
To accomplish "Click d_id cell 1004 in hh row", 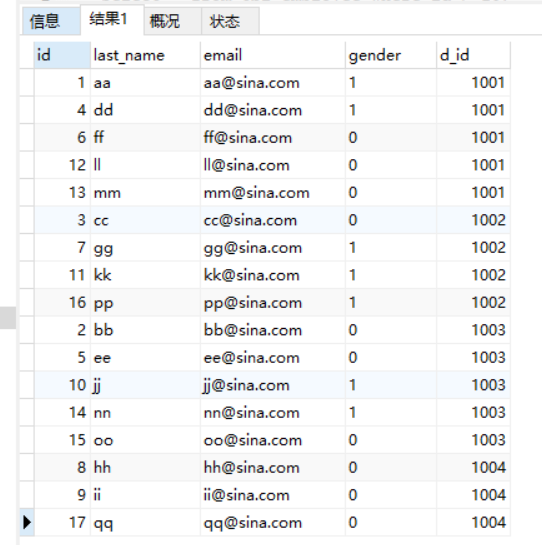I will [x=474, y=467].
